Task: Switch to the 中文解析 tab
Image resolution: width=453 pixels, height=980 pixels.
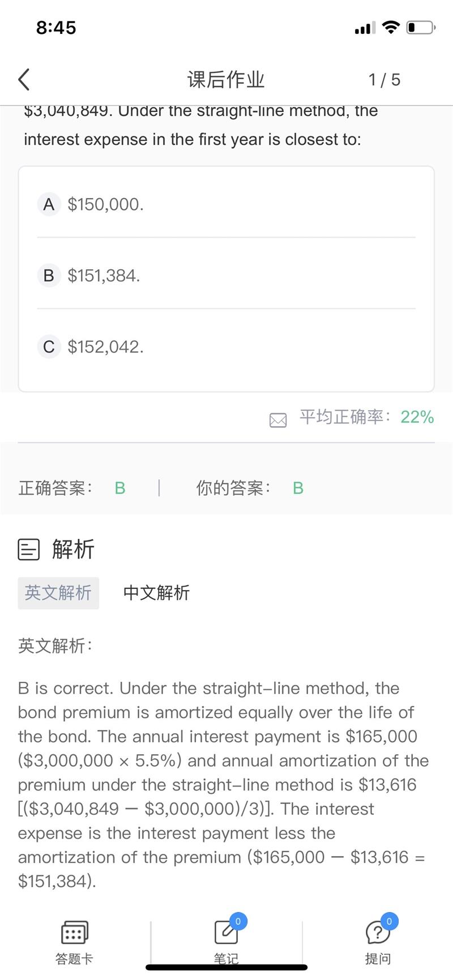Action: pos(156,593)
